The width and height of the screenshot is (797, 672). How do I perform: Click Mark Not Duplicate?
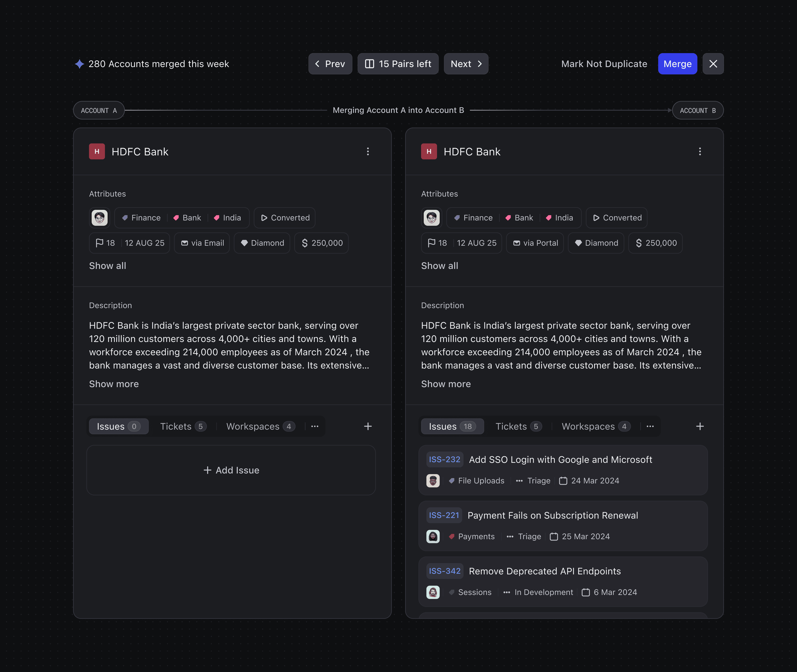pos(604,64)
